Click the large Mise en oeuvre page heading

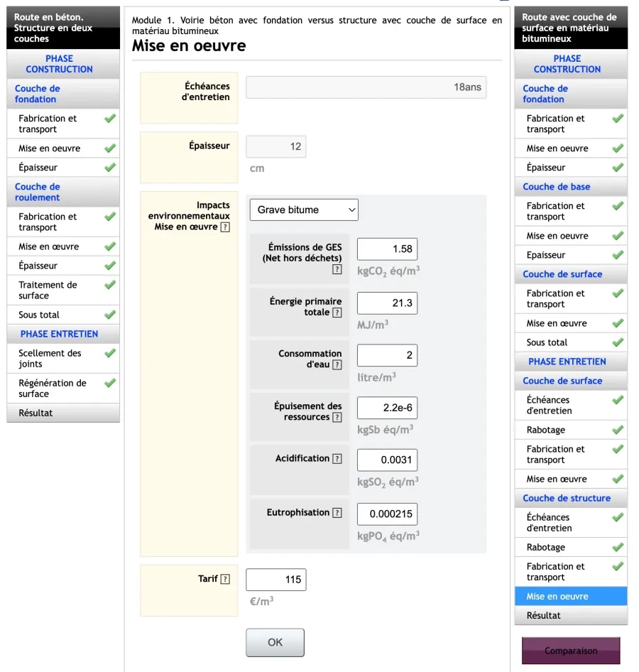[x=189, y=46]
